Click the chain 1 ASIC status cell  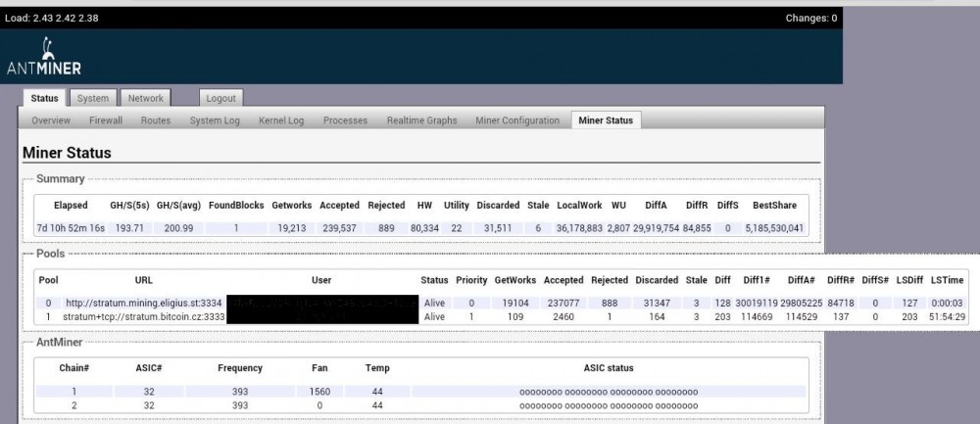coord(608,391)
